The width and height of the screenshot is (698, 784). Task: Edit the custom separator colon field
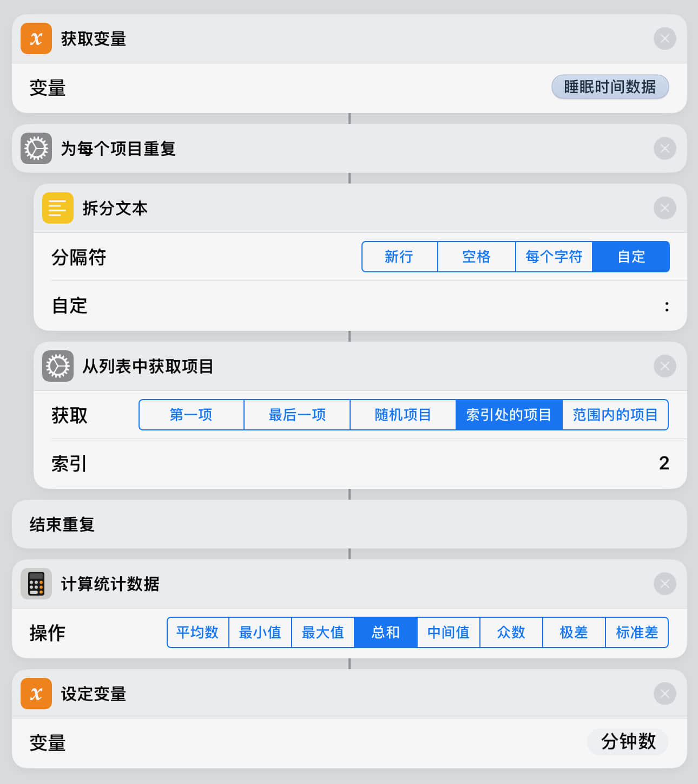(666, 306)
